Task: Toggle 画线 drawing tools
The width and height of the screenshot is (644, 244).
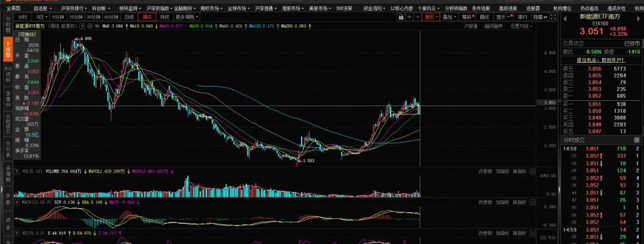Action: click(x=484, y=17)
